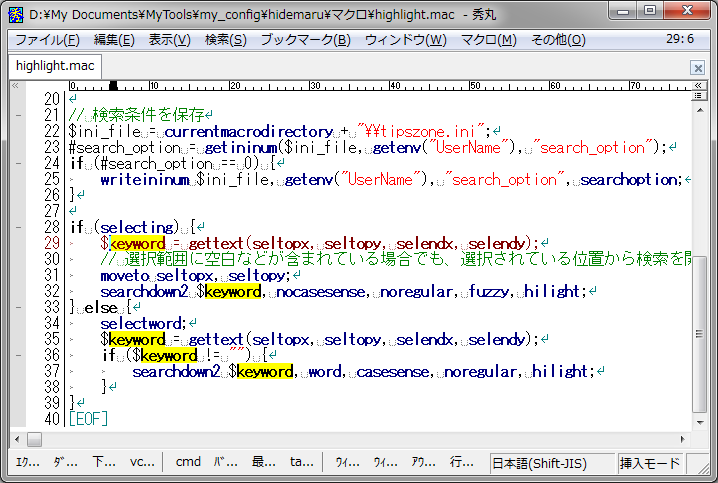Click the "¥¥tipszone.ini" string on line 22
This screenshot has width=718, height=483.
point(421,132)
